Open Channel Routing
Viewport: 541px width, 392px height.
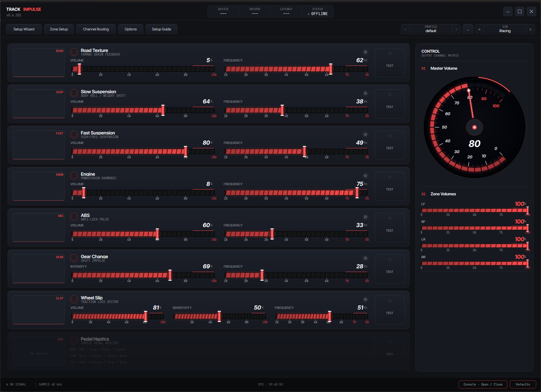96,29
